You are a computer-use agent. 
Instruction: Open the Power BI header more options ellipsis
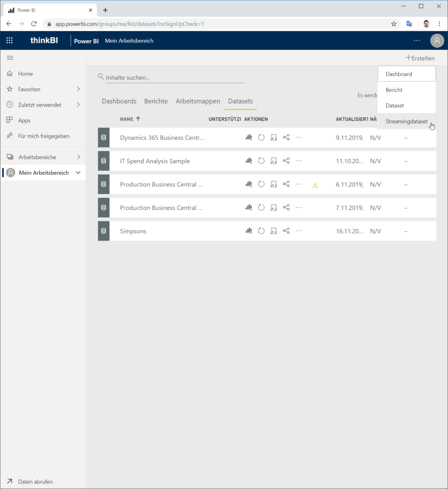pos(417,41)
